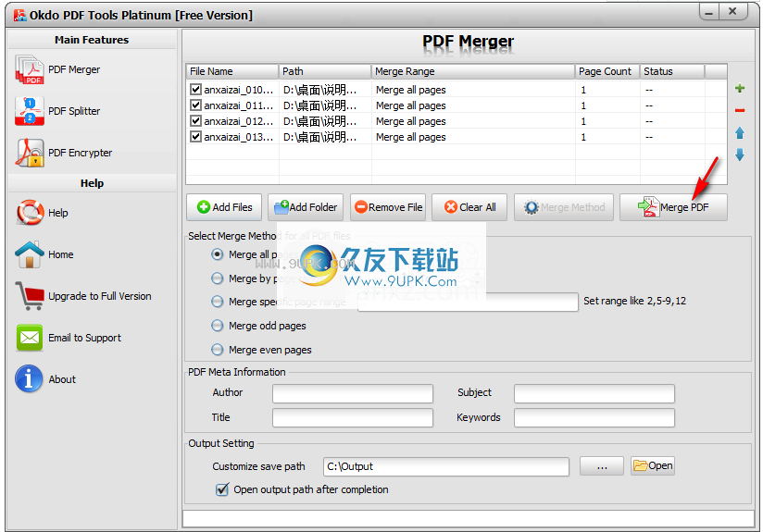Screen dimensions: 763x532
Task: Open the PDF Merger feature icon
Action: (x=30, y=69)
